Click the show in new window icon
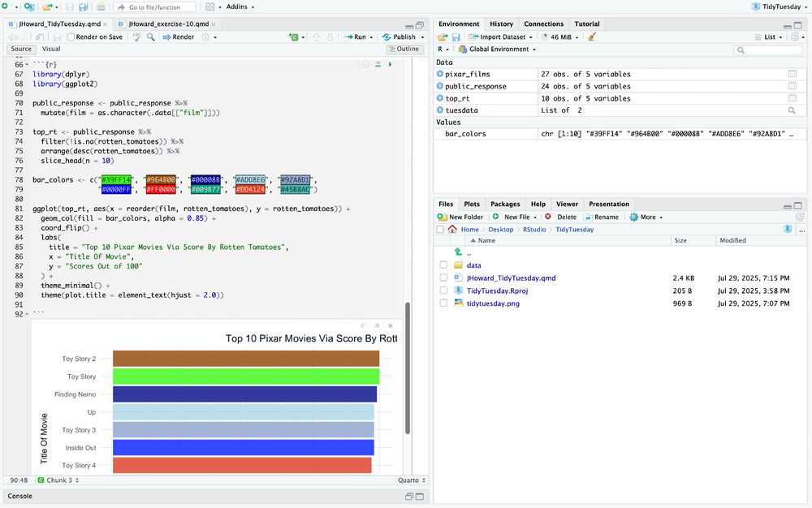812x508 pixels. tap(39, 37)
